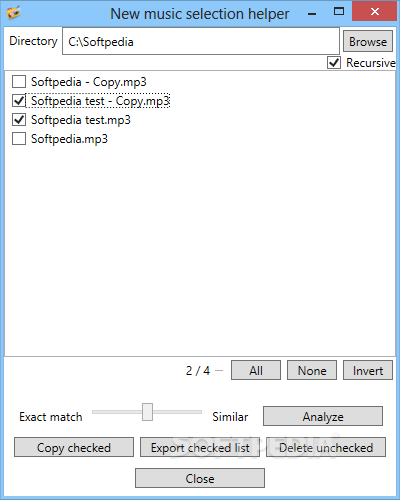Click the Recursive label text

[x=371, y=63]
